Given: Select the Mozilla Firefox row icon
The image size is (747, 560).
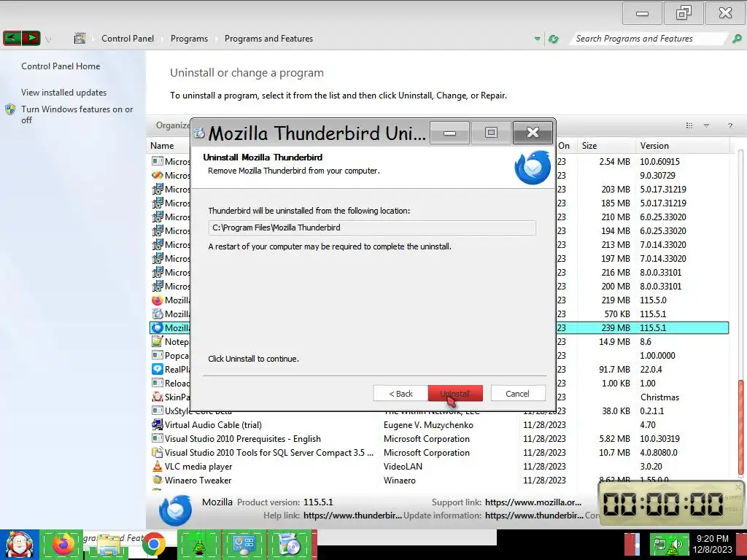Looking at the screenshot, I should (x=158, y=300).
